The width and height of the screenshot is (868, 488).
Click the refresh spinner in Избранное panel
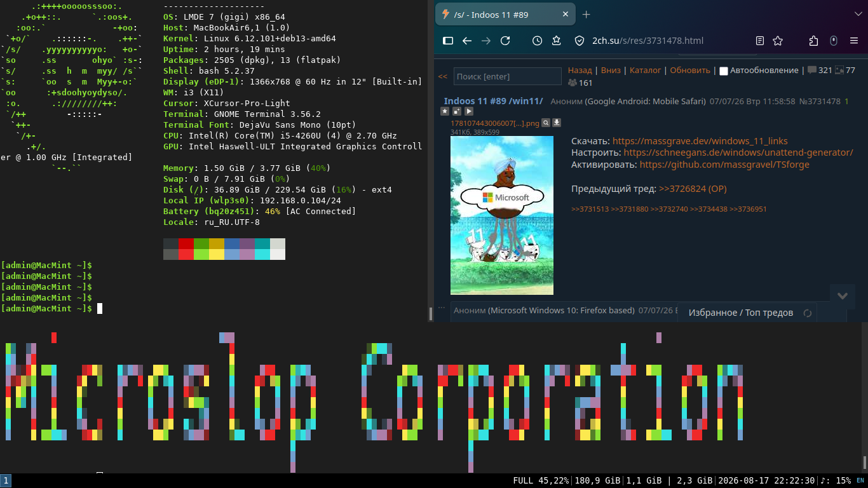[808, 313]
